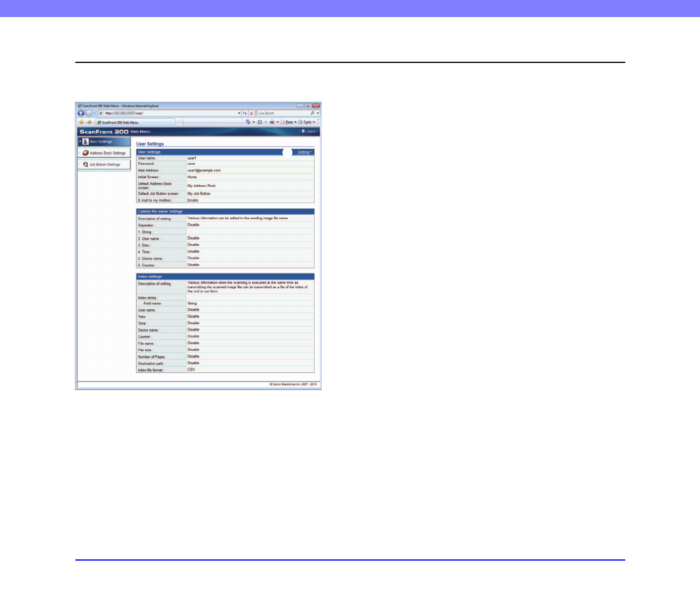The image size is (700, 600).
Task: Expand the Address Book Settings chevron
Action: coord(79,153)
